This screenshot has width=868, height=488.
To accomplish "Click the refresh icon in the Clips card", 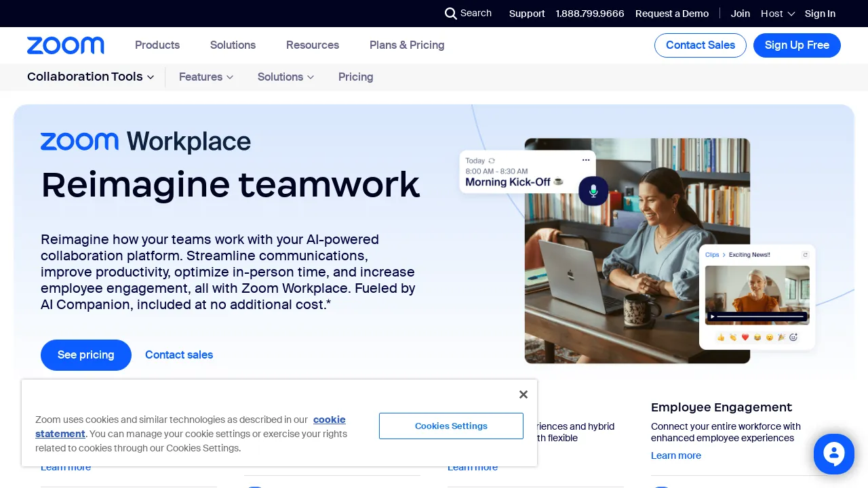I will 805,255.
